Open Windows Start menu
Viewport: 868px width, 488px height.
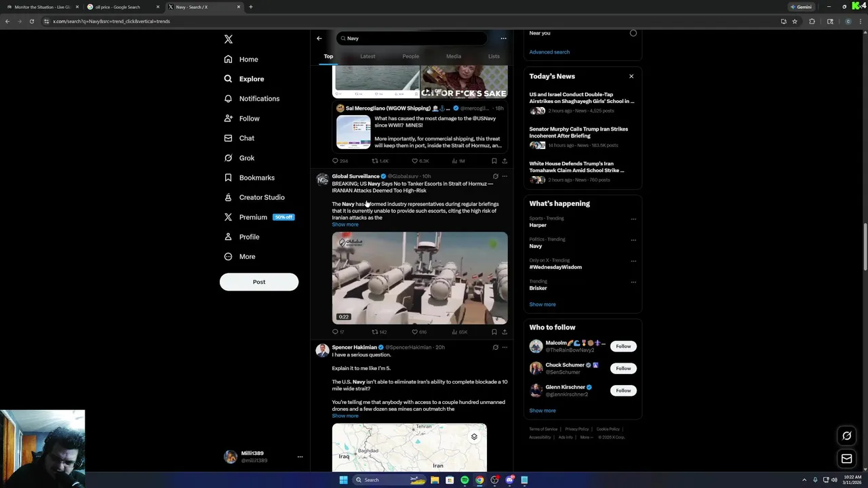click(x=343, y=480)
